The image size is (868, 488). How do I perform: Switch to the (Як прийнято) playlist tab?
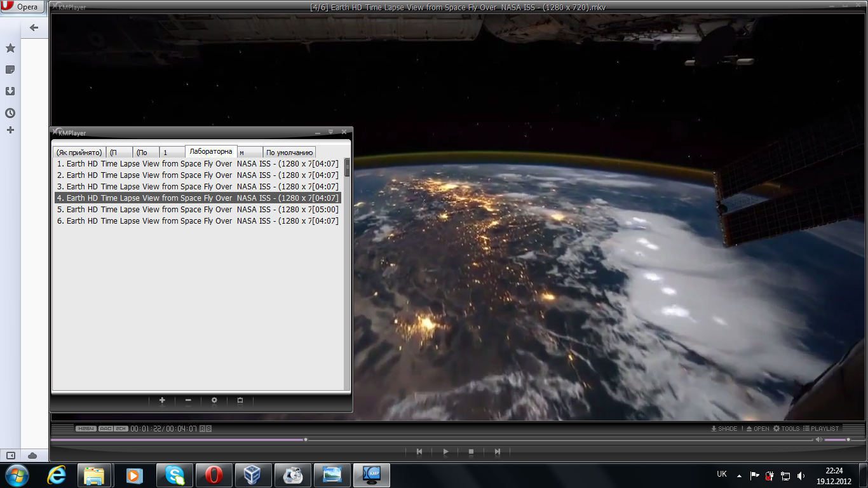79,152
